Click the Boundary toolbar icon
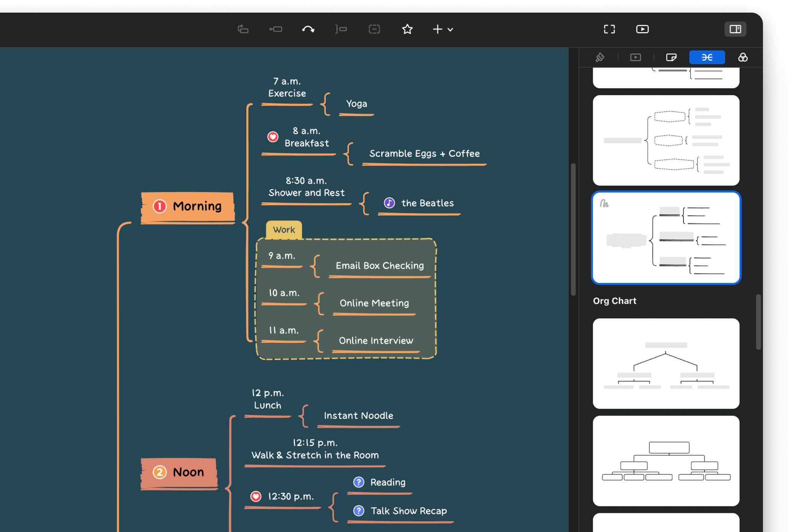802x532 pixels. 374,29
